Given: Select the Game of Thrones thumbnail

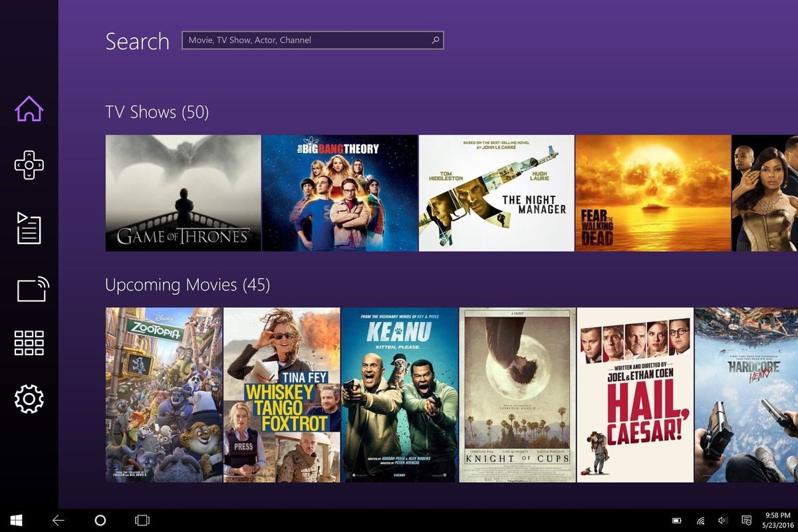Looking at the screenshot, I should 184,193.
